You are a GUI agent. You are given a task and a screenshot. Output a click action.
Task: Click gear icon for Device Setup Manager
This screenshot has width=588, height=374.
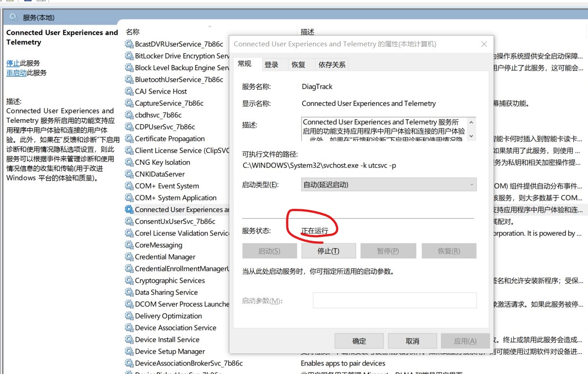pos(129,351)
